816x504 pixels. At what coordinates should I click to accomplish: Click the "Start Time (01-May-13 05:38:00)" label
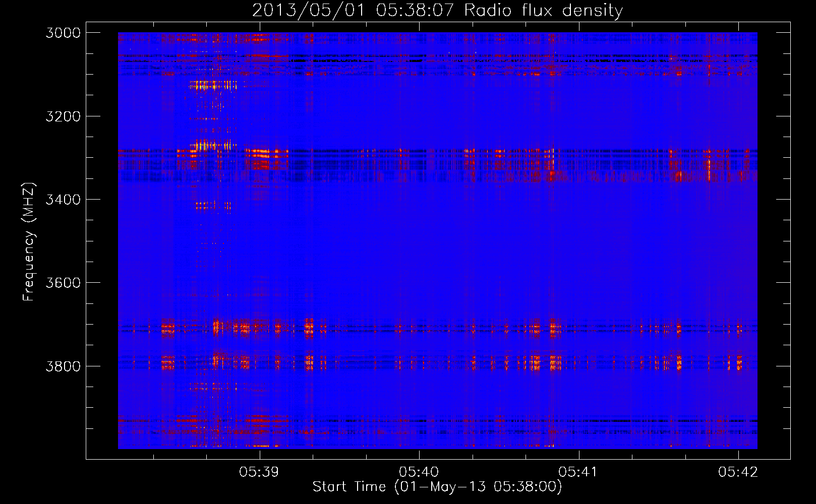point(437,487)
